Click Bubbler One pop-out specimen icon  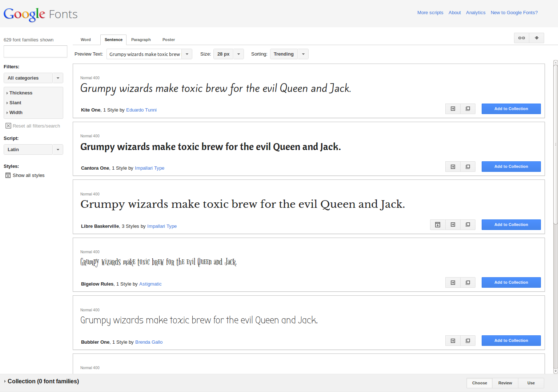pyautogui.click(x=468, y=341)
